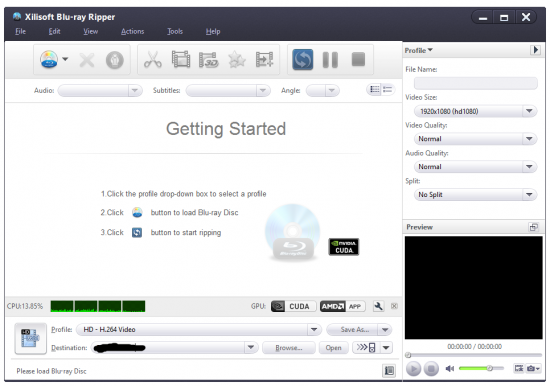This screenshot has height=386, width=550.
Task: Click the preview seek bar handle
Action: (408, 355)
